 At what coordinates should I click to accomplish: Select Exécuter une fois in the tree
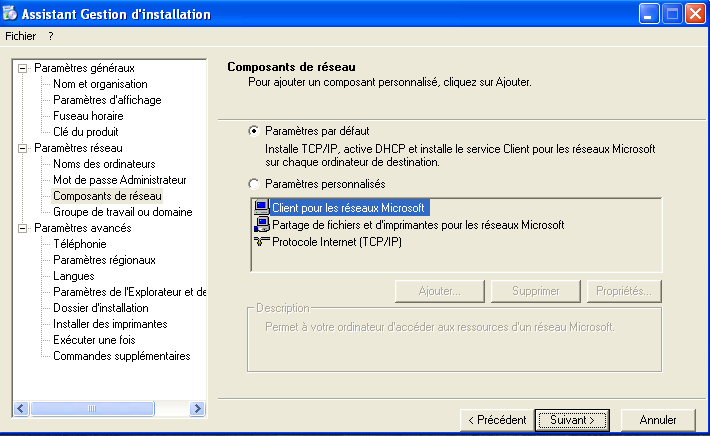(94, 340)
